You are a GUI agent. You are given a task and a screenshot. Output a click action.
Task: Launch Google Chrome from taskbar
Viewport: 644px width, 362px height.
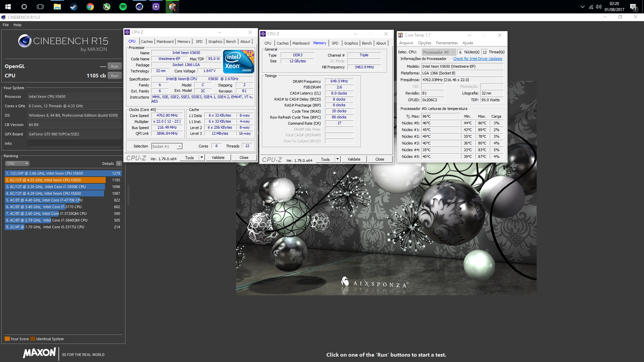click(90, 6)
